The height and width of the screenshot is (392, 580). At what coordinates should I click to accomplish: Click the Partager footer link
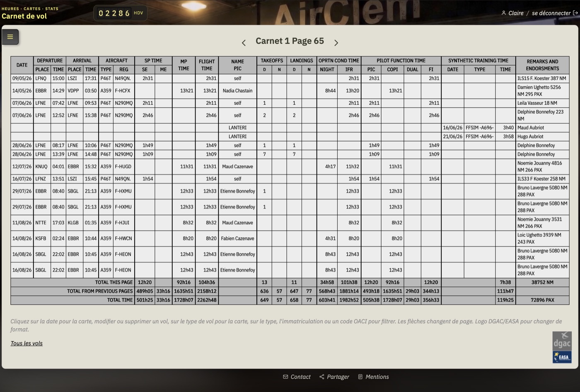[334, 377]
